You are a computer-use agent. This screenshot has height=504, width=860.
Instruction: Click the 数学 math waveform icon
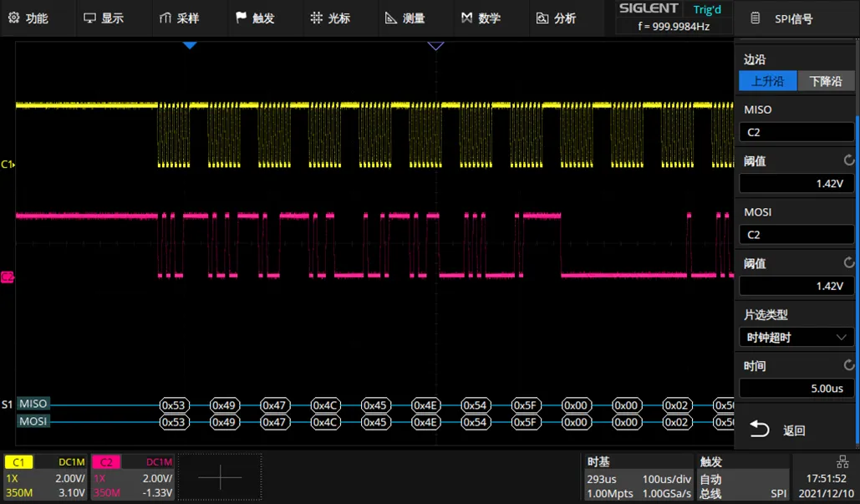467,18
